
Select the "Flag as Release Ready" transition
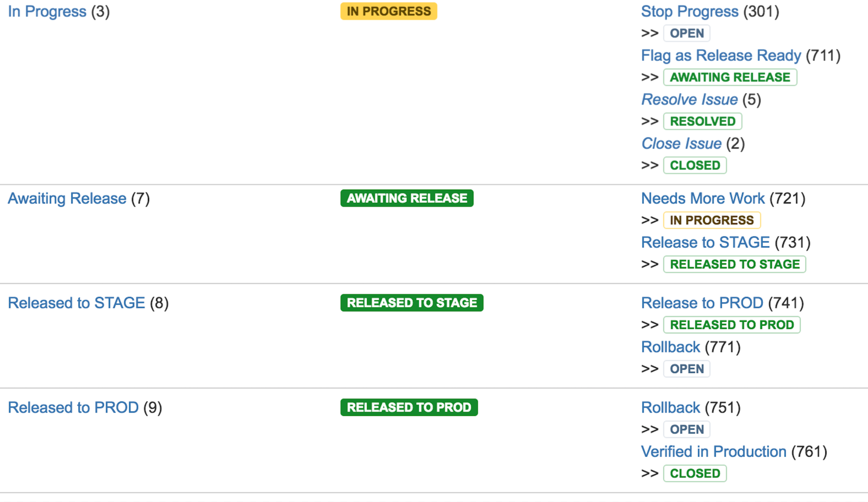coord(721,55)
